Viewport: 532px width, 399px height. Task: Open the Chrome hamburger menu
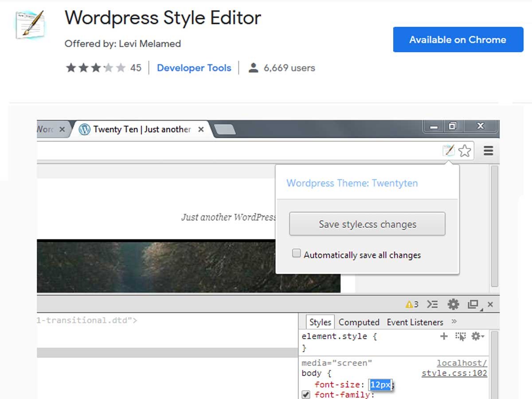pos(488,151)
